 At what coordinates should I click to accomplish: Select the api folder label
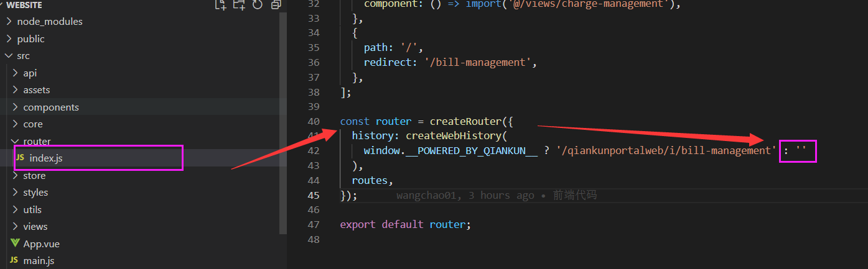(30, 73)
